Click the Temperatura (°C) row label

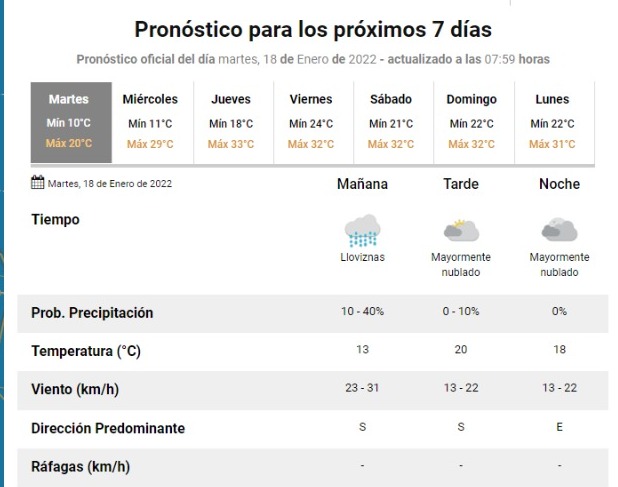point(87,351)
